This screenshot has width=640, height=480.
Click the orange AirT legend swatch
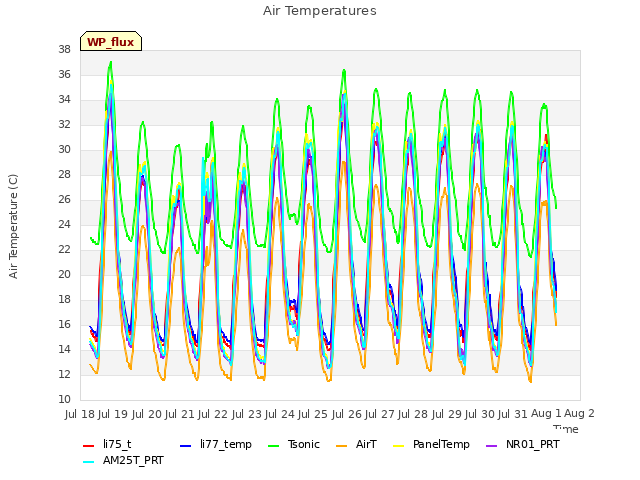[x=341, y=446]
